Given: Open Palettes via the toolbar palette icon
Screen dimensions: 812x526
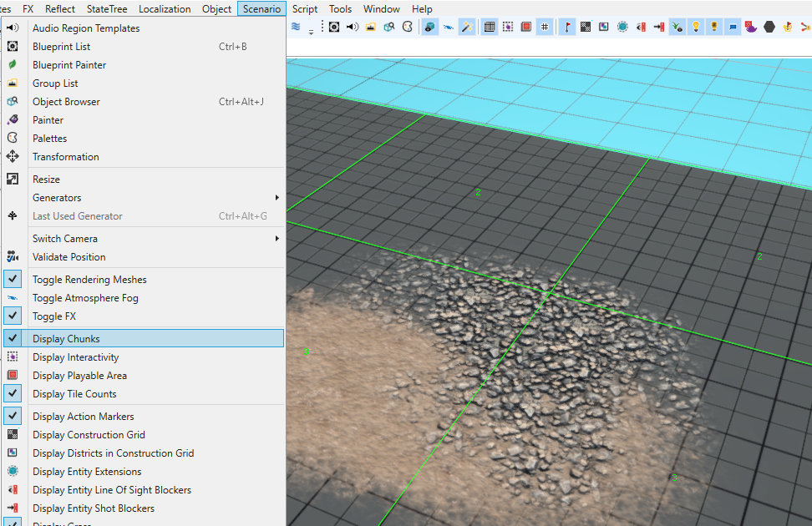Looking at the screenshot, I should 408,27.
